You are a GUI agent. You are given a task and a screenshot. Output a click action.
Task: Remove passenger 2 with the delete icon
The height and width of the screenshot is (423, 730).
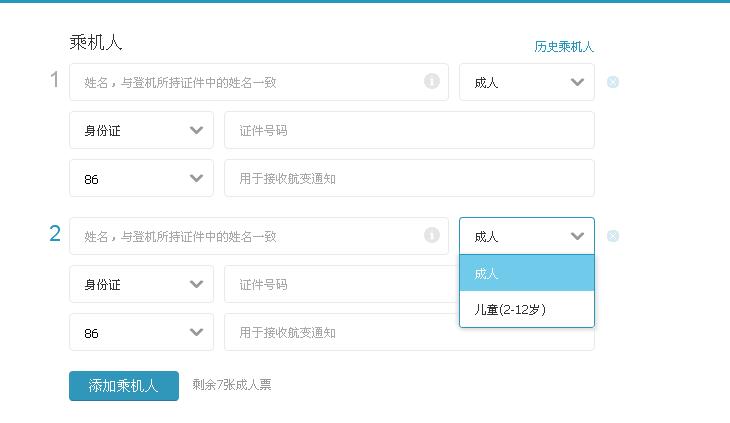613,236
